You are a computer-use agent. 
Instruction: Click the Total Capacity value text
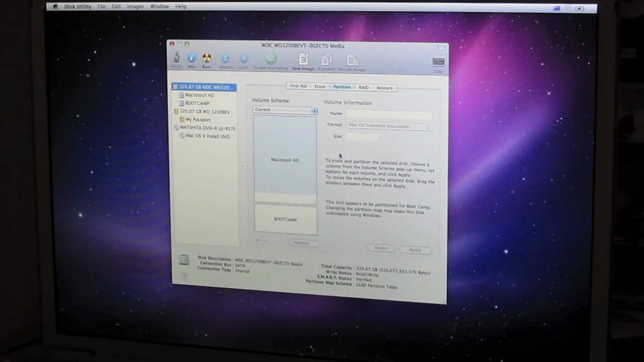point(392,270)
